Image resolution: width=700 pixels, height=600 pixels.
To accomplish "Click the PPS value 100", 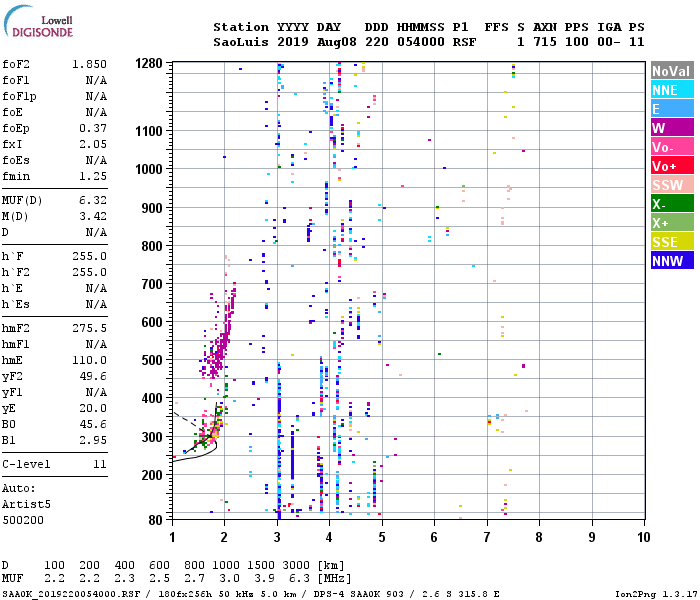I will [577, 42].
